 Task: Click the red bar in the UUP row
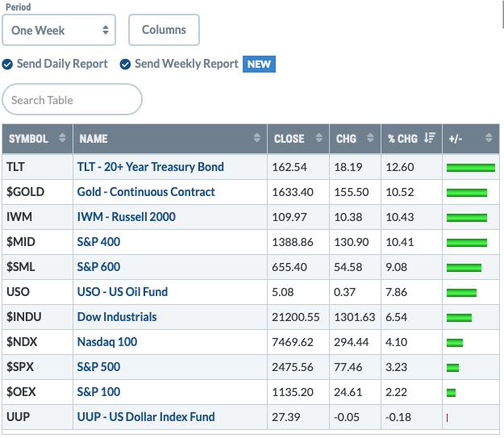[x=447, y=418]
